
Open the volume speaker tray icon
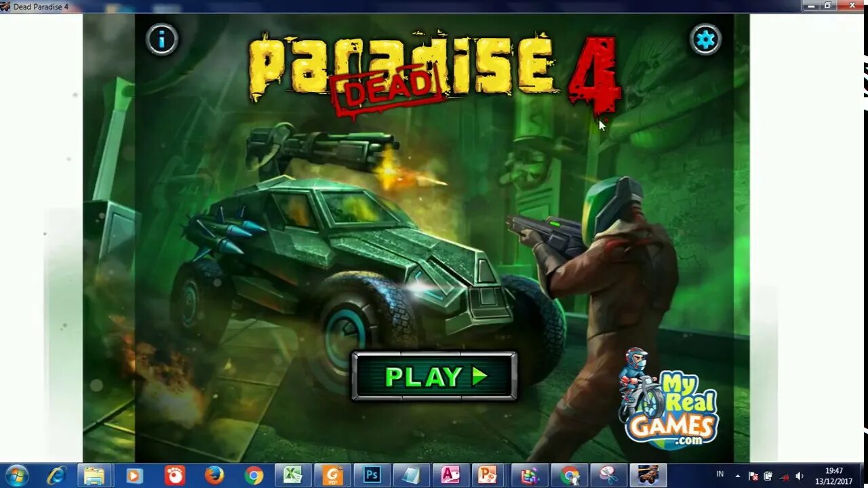tap(800, 476)
